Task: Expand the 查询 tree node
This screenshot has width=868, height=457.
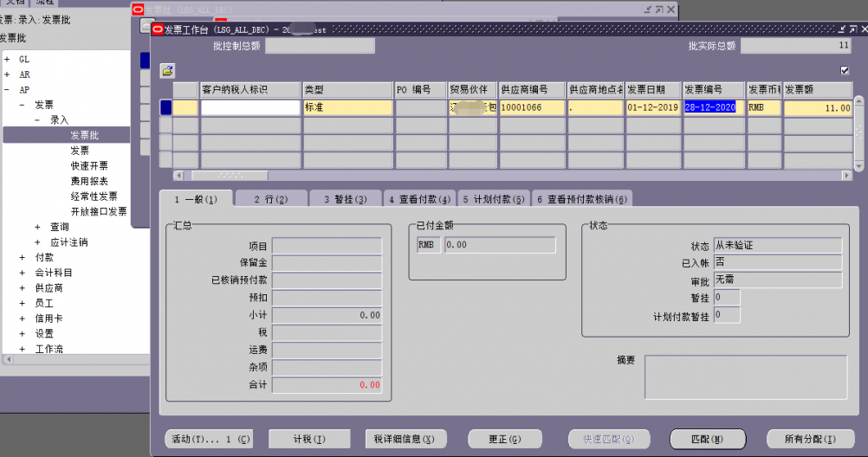Action: pyautogui.click(x=37, y=227)
